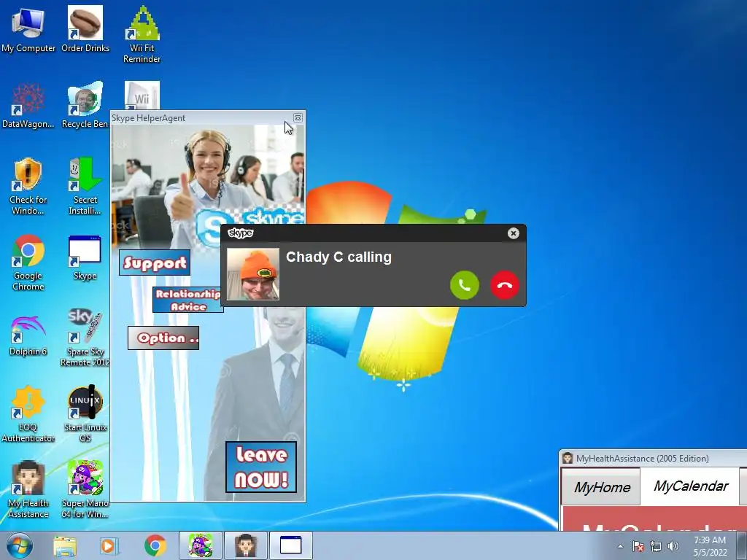Click the Option button in HelperAgent
The image size is (747, 560).
pyautogui.click(x=163, y=338)
